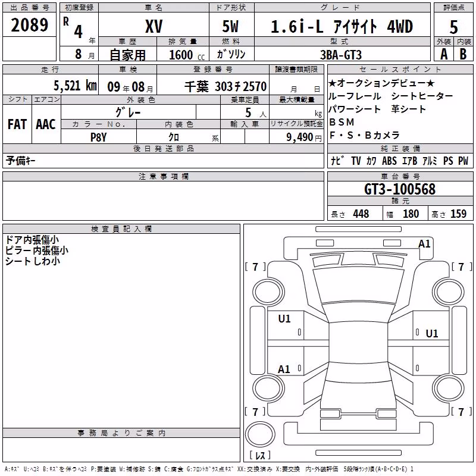The height and width of the screenshot is (476, 476).
Task: Click ★オークションデビュー★ sales point
Action: click(x=381, y=83)
